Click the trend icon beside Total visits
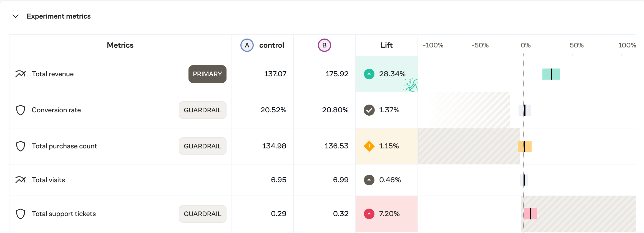The image size is (644, 233). coord(21,180)
